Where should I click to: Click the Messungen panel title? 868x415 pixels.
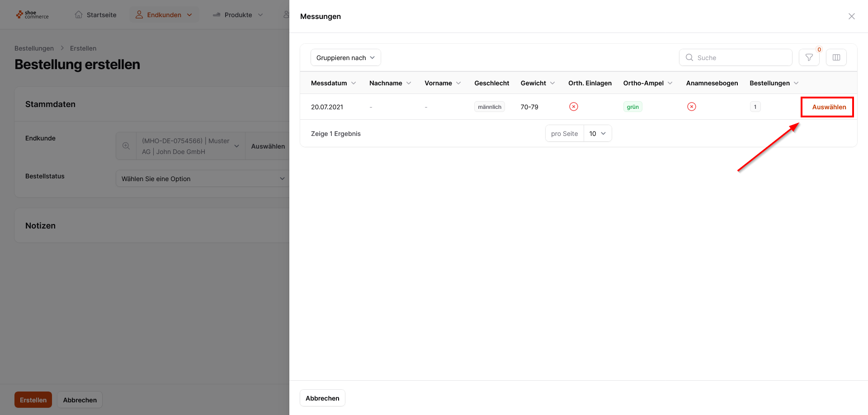click(x=321, y=16)
